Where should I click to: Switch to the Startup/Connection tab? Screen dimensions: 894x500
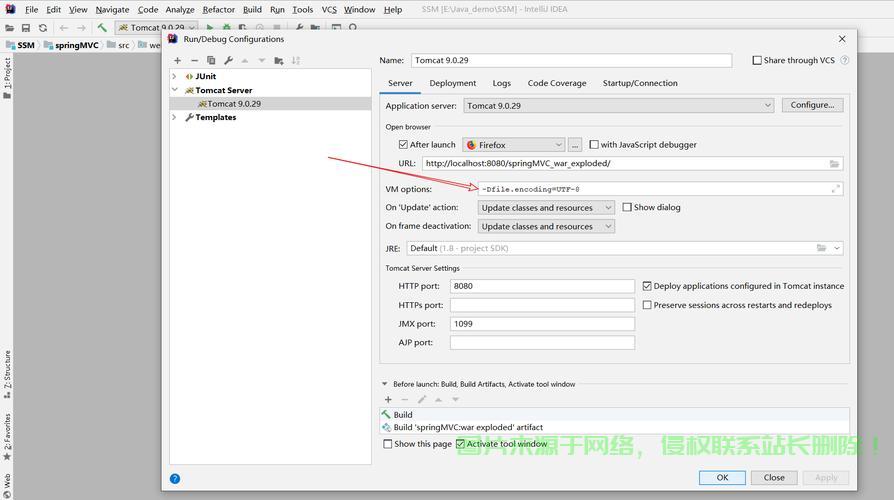[x=640, y=83]
